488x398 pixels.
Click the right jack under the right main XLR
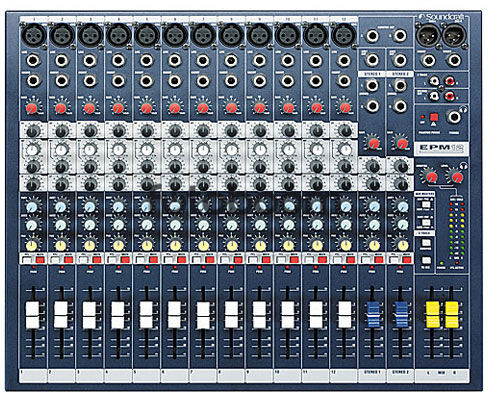[x=454, y=60]
